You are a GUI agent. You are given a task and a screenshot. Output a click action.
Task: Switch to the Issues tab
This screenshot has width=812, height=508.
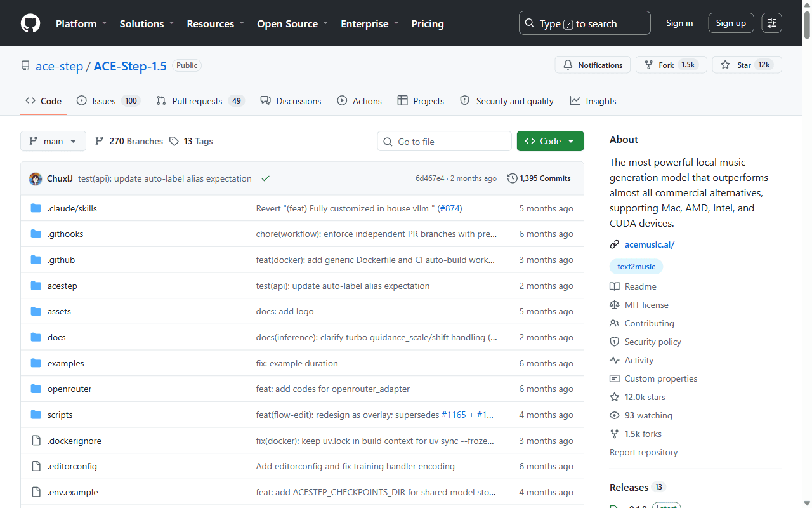pos(108,101)
